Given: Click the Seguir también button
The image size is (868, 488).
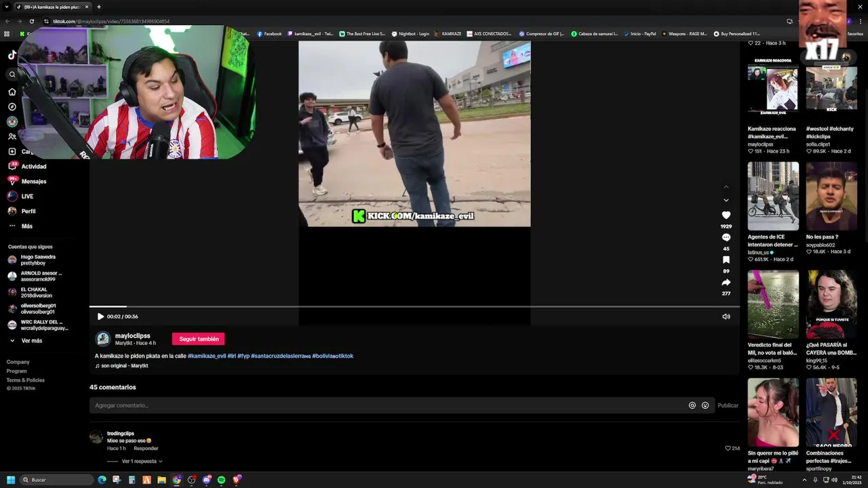Looking at the screenshot, I should pos(198,339).
